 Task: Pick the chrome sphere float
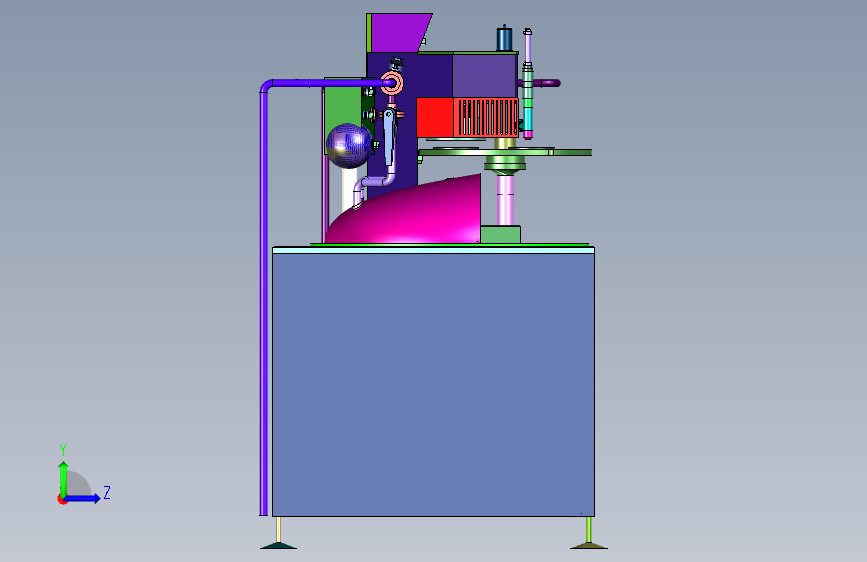(349, 145)
